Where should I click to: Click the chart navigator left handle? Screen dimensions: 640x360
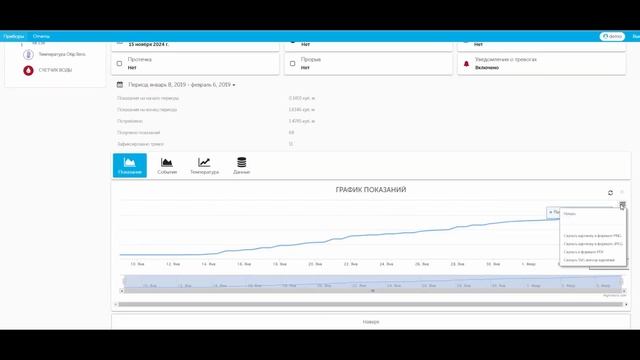click(124, 281)
